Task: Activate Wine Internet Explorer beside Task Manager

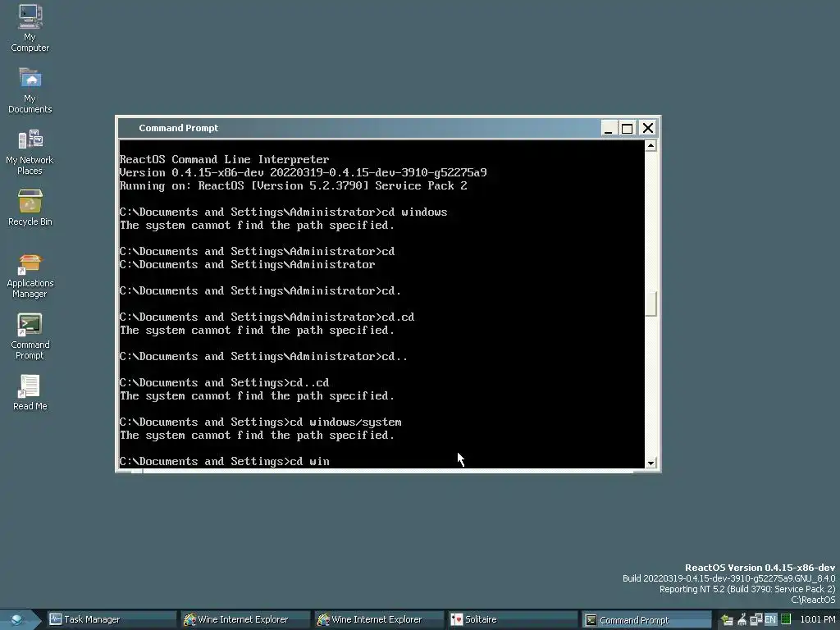Action: 244,620
